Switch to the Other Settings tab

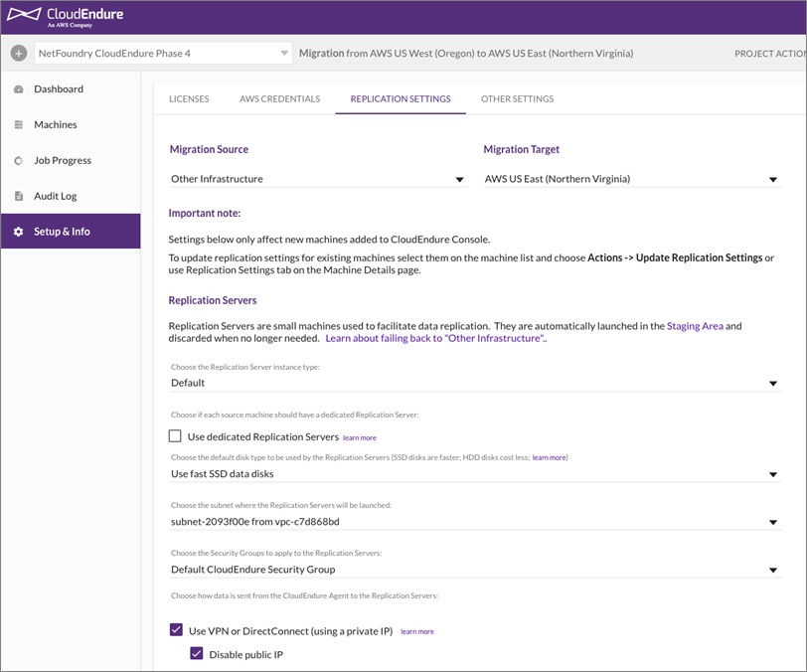517,98
